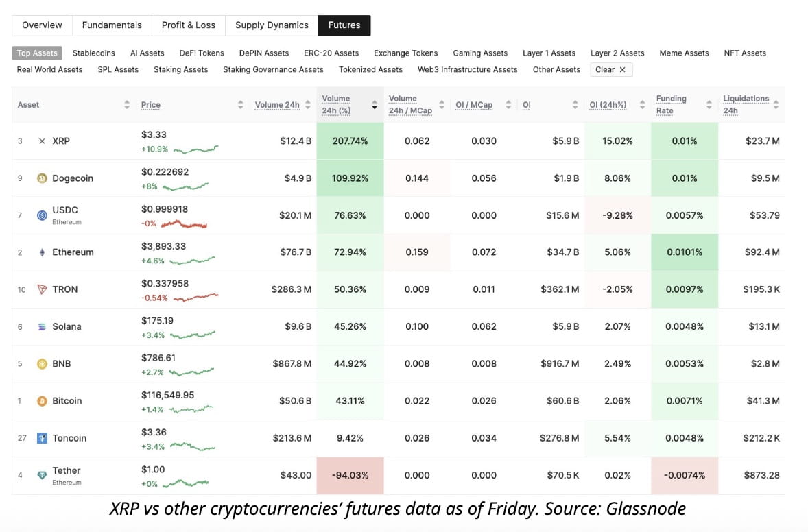
Task: Click BNB volume $867.8 M
Action: (x=292, y=363)
